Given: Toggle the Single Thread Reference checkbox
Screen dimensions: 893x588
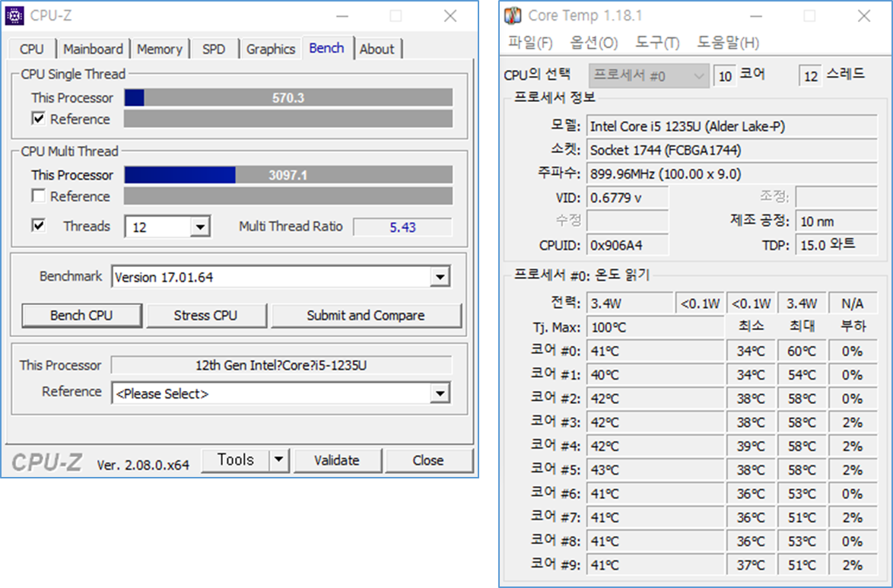Looking at the screenshot, I should tap(39, 119).
